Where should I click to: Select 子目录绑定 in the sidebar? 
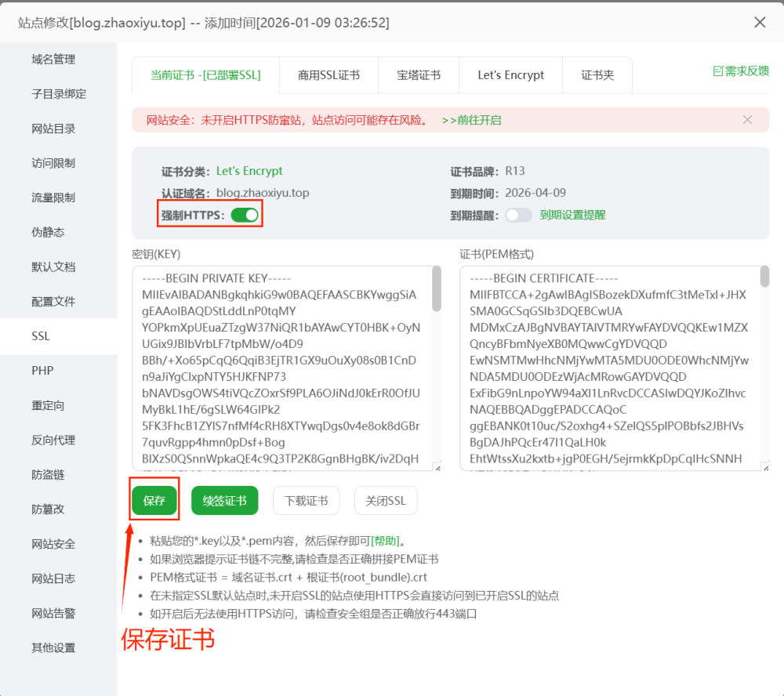[x=59, y=94]
